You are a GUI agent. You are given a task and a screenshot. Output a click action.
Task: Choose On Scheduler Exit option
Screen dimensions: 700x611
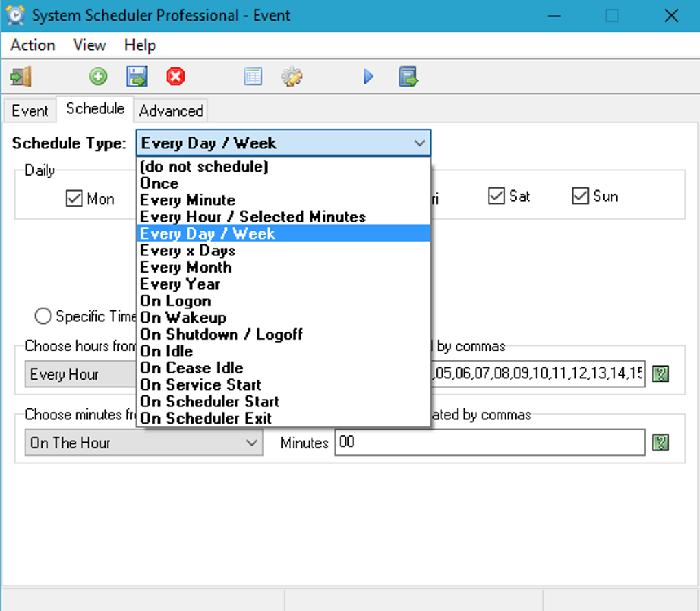coord(283,418)
